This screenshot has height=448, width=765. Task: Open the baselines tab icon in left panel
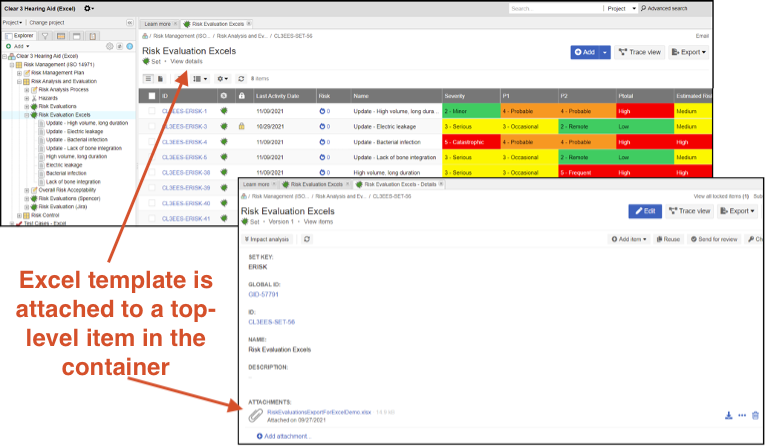77,36
